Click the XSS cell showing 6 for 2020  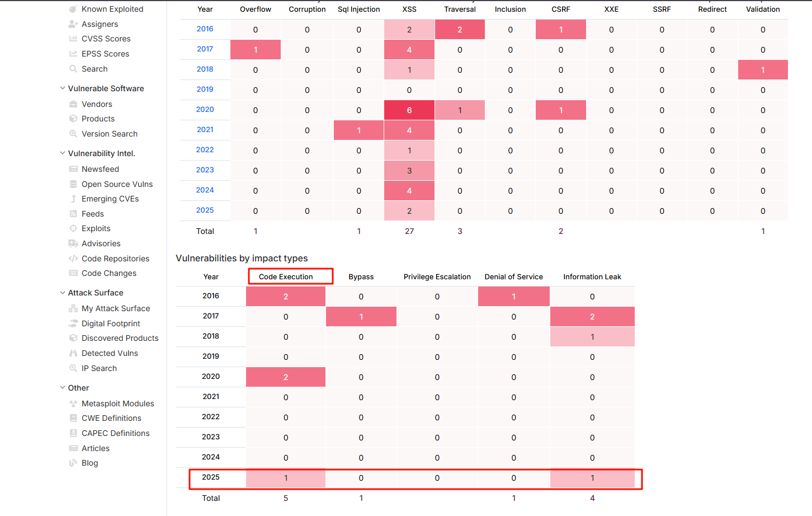pyautogui.click(x=409, y=110)
